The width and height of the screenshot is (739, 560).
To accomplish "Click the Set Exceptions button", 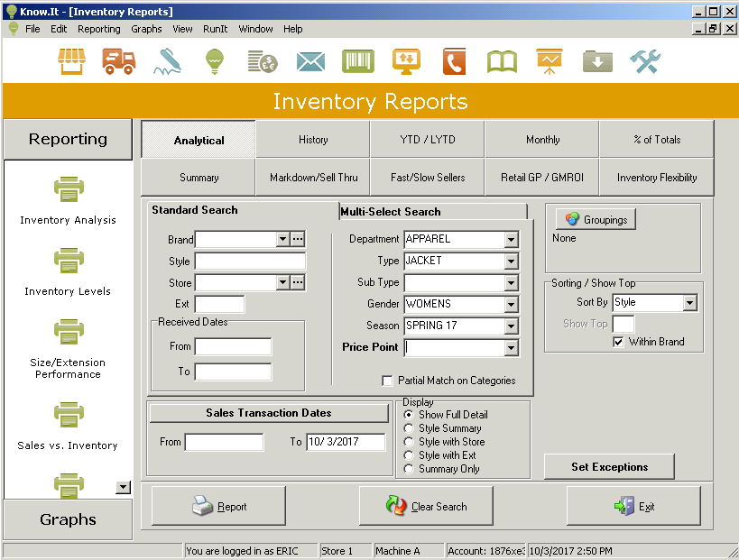I will (609, 467).
